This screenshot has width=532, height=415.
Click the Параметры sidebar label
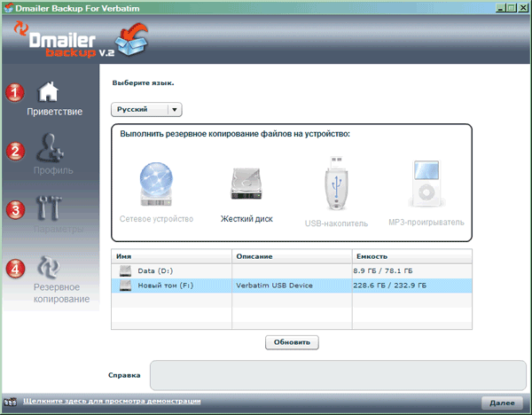point(59,229)
